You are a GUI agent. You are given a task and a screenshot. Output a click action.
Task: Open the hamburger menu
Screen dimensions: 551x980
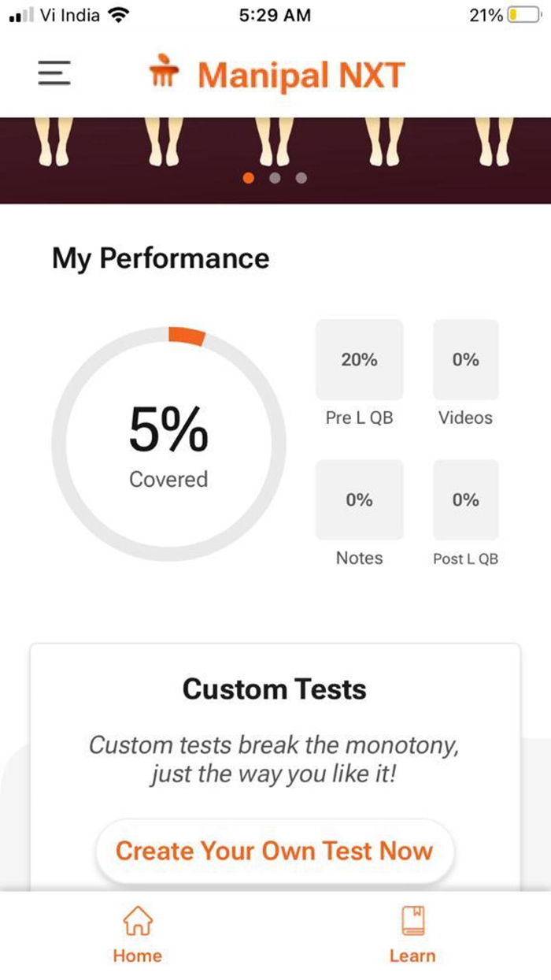click(x=54, y=74)
